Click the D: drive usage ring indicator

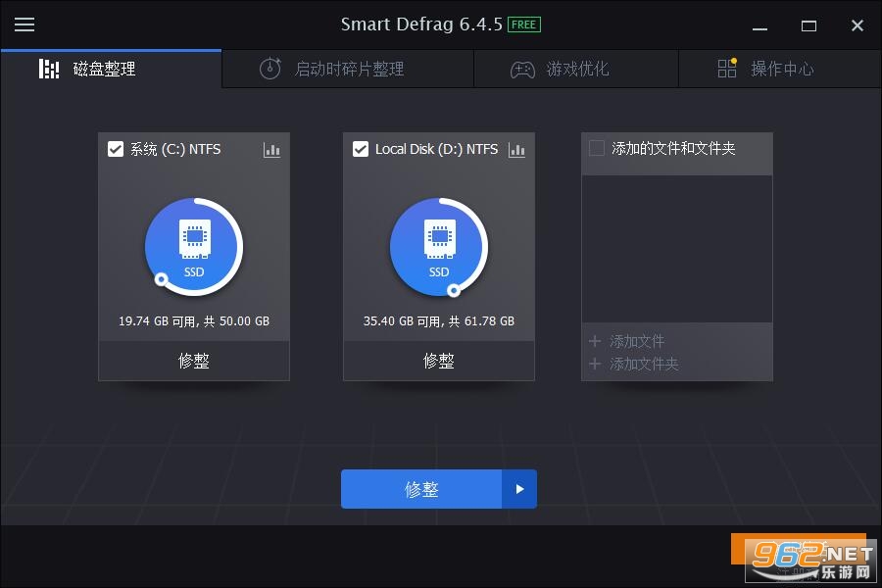coord(454,290)
